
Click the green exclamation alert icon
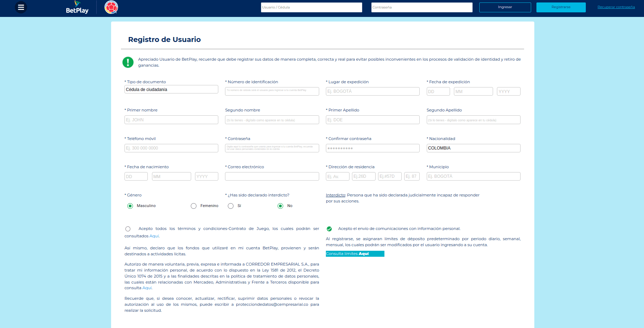[128, 62]
